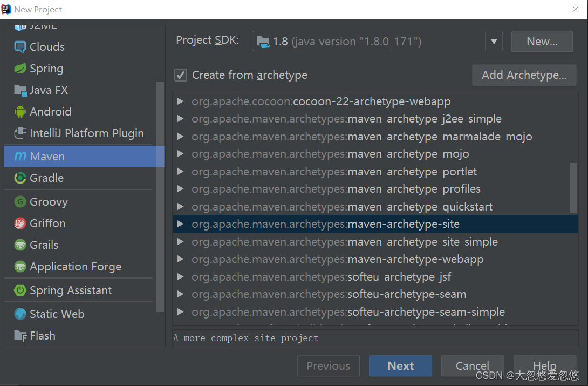588x386 pixels.
Task: Expand maven-archetype-mojo node
Action: tap(180, 154)
